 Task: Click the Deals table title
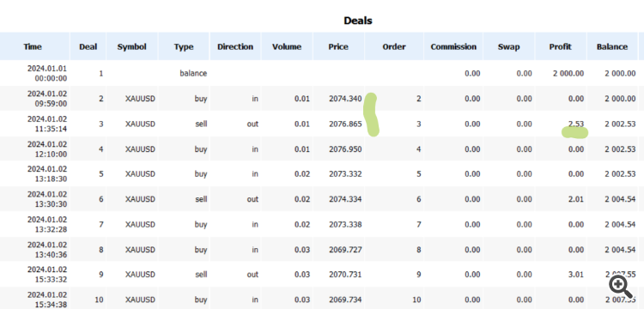(x=358, y=21)
